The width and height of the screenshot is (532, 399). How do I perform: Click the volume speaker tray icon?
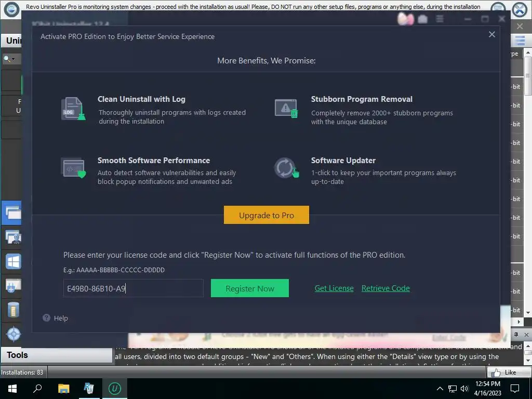coord(464,389)
